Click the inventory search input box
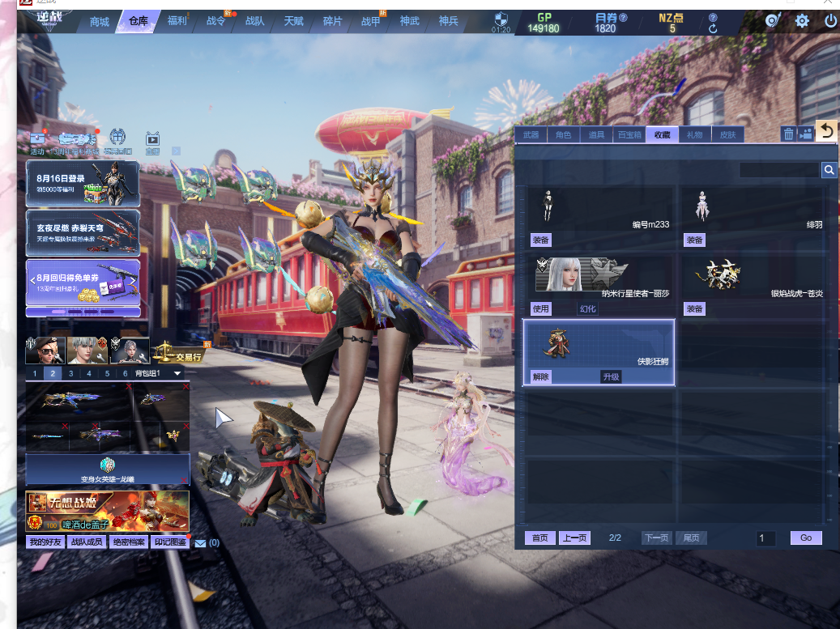 click(779, 170)
